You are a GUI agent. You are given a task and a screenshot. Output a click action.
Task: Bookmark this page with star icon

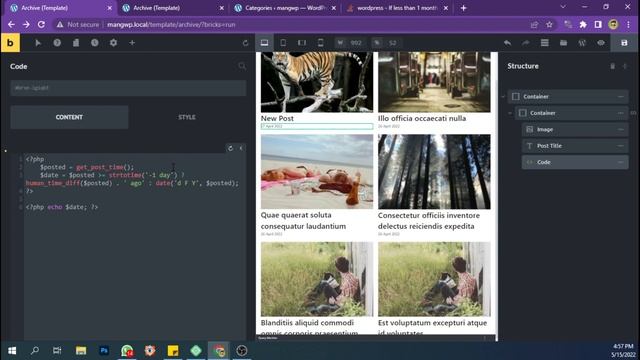point(549,24)
